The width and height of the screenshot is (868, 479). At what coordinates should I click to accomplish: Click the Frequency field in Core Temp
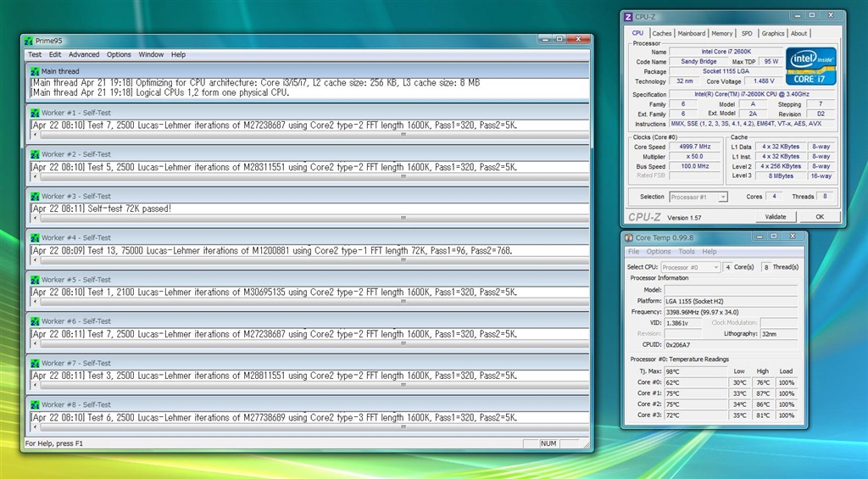click(x=731, y=312)
